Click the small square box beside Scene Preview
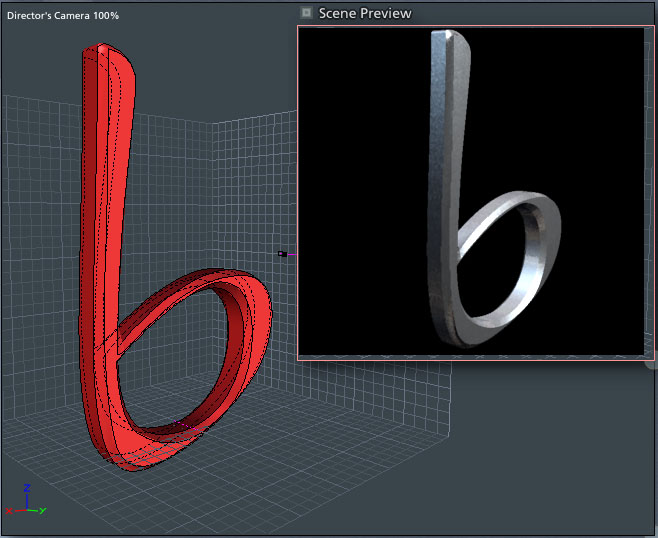 pos(306,13)
